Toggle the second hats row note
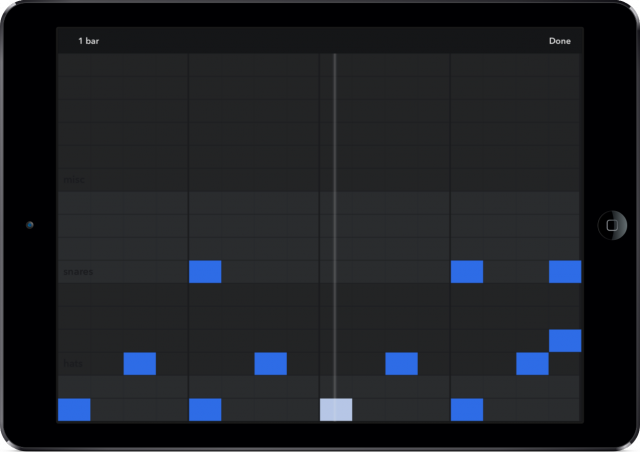640x452 pixels. 271,363
